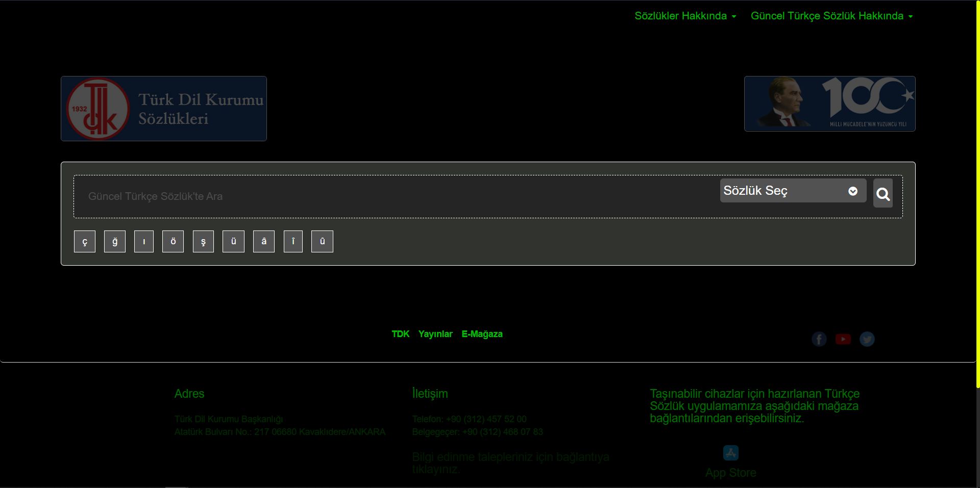Click the Adres heading
The height and width of the screenshot is (488, 980).
pos(189,394)
